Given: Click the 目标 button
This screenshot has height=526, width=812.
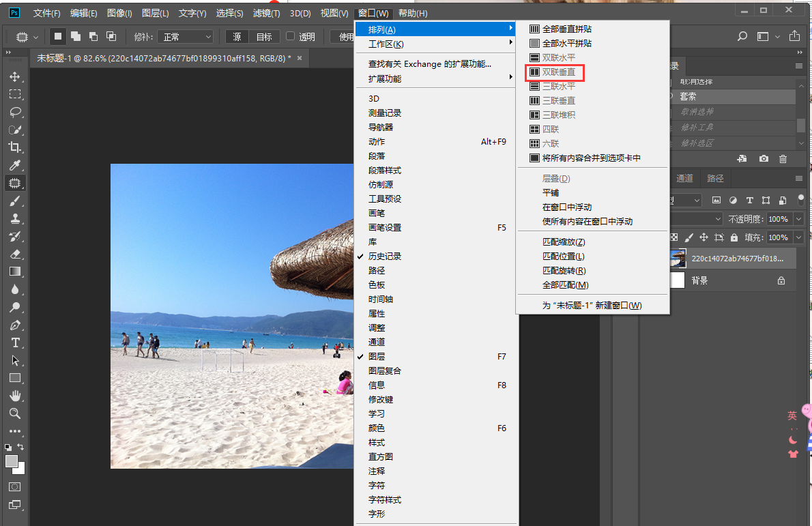Looking at the screenshot, I should [x=264, y=37].
